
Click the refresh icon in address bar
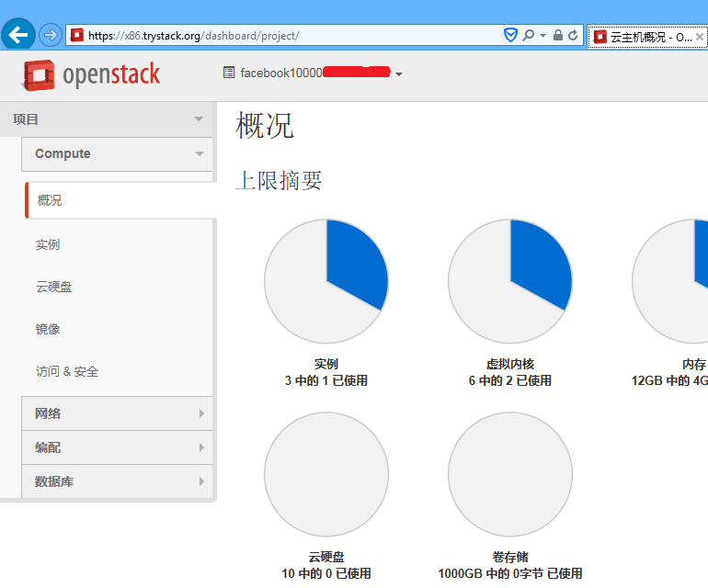tap(574, 36)
